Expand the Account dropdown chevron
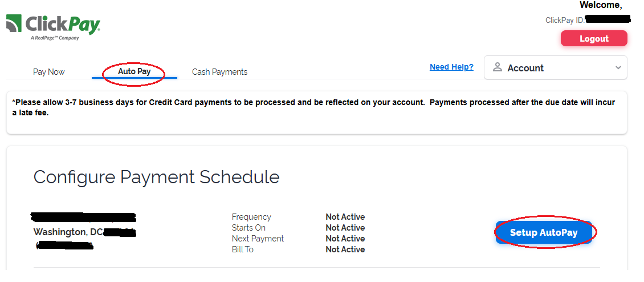Image resolution: width=644 pixels, height=282 pixels. tap(618, 67)
